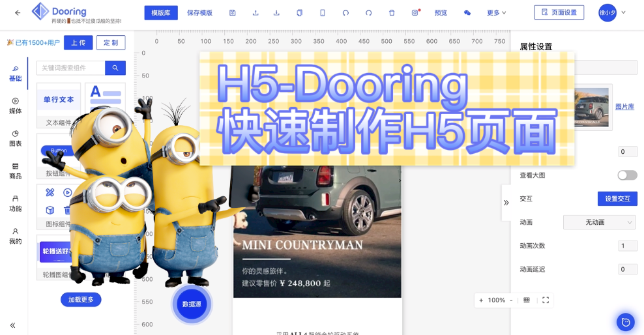Click the 动画延迟 input field
The image size is (644, 335).
coord(628,269)
